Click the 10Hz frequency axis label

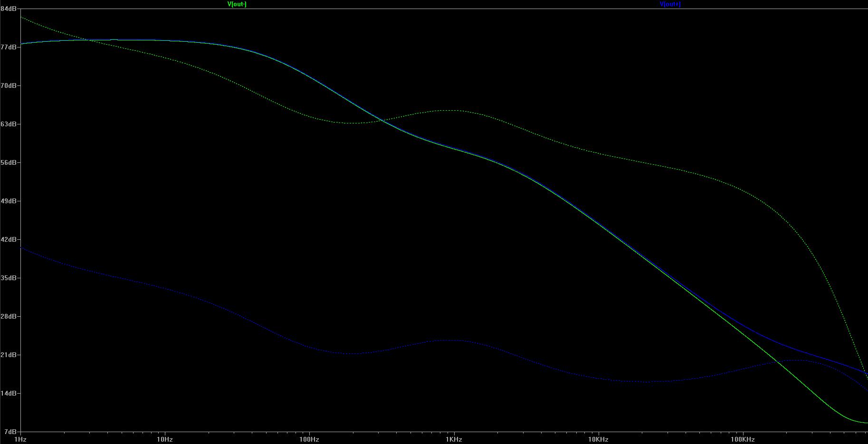[x=165, y=440]
